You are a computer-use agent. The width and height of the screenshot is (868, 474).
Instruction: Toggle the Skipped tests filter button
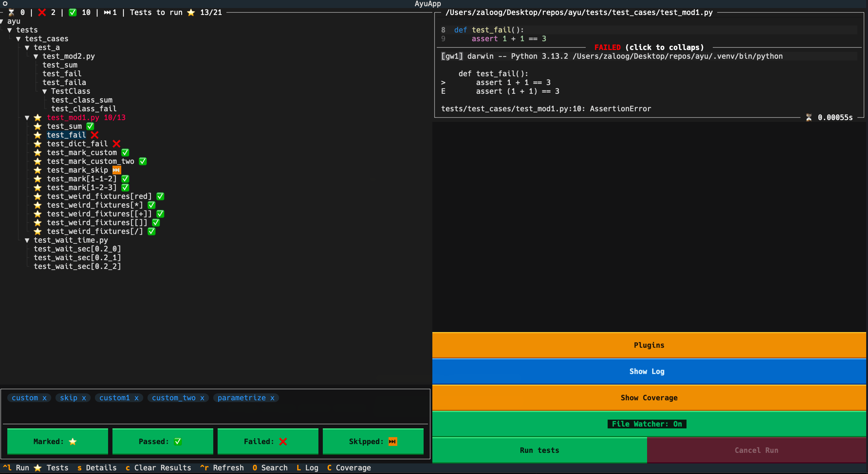coord(373,442)
